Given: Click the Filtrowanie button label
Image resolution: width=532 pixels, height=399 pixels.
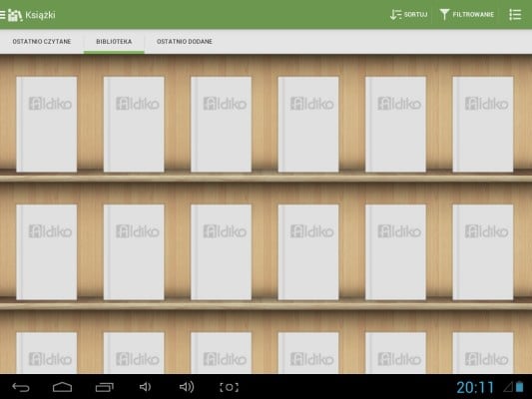Looking at the screenshot, I should pyautogui.click(x=473, y=15).
